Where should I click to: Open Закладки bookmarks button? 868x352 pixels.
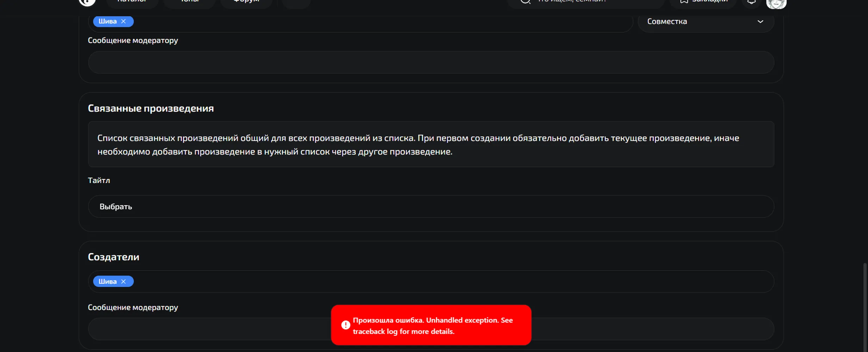click(703, 2)
